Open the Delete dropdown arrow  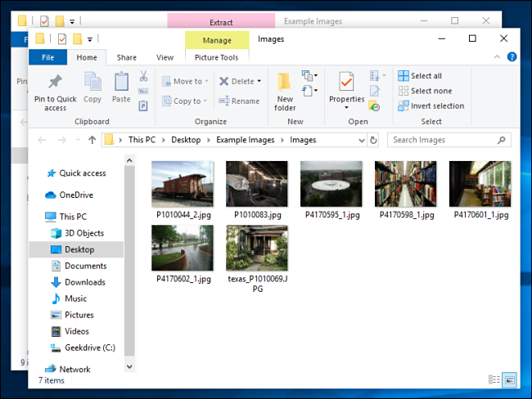(259, 81)
